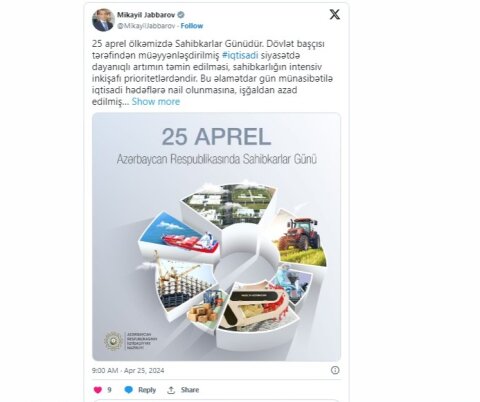
Task: Click the X logo icon
Action: (x=335, y=14)
